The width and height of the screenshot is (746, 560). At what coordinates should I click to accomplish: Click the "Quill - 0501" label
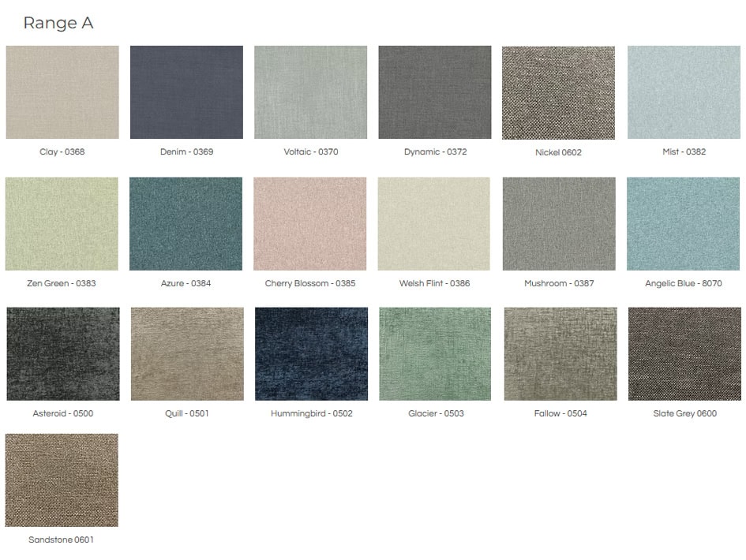187,413
